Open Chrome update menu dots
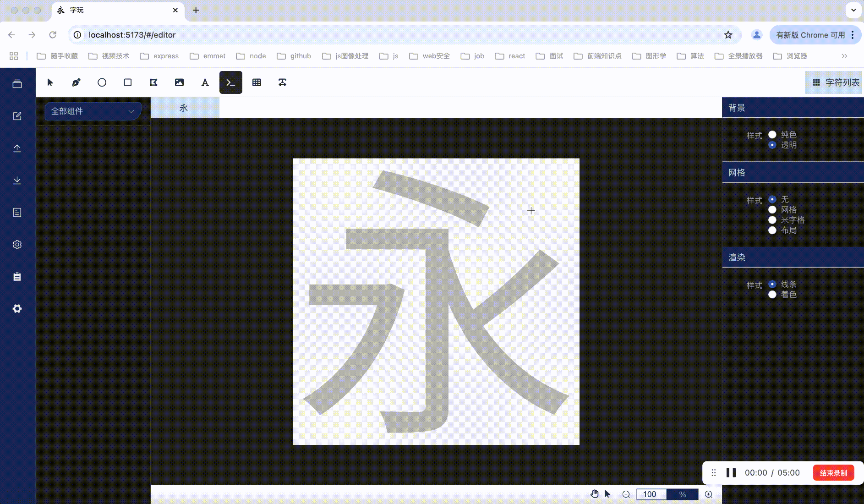 (x=853, y=35)
